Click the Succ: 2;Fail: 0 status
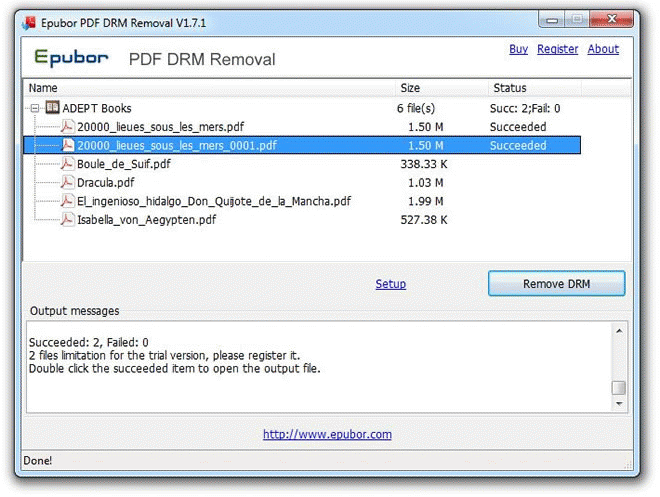Viewport: 660px width, 497px height. tap(525, 109)
